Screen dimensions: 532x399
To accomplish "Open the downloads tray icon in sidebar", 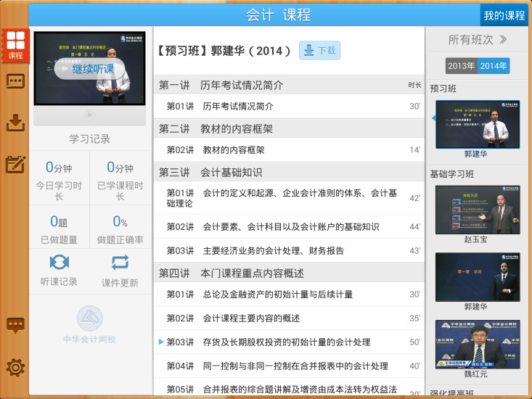I will coord(15,123).
